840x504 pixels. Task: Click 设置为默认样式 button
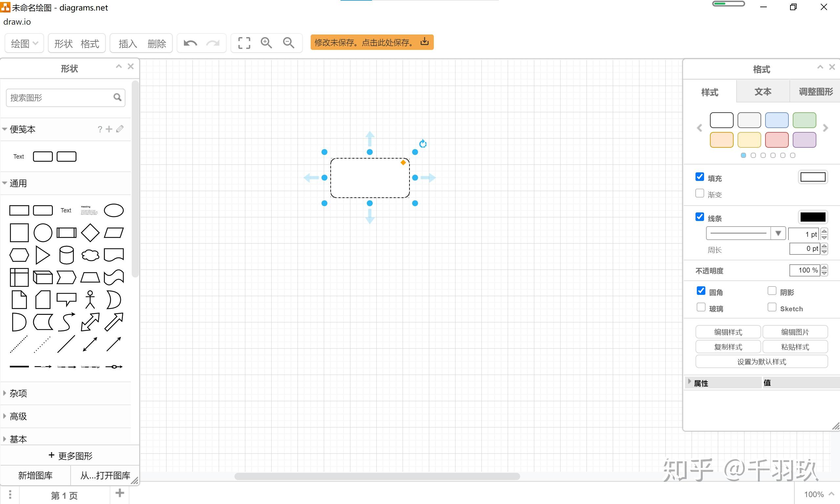coord(761,362)
